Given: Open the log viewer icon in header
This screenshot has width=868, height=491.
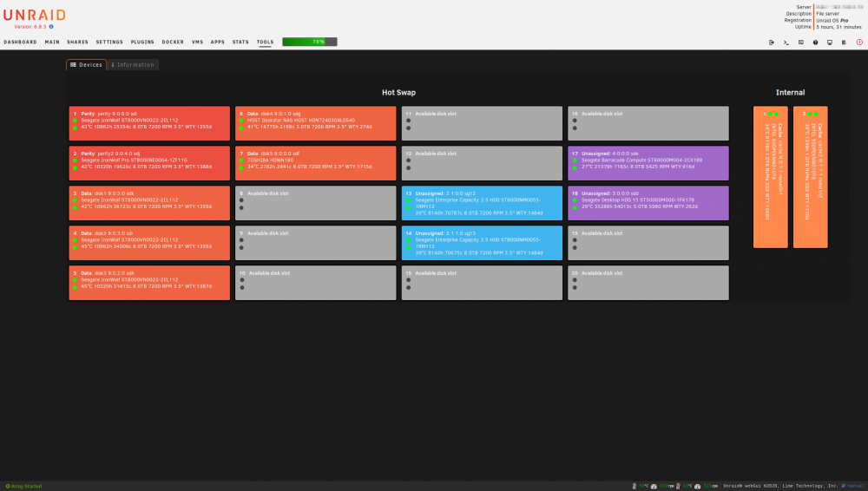Looking at the screenshot, I should click(845, 42).
